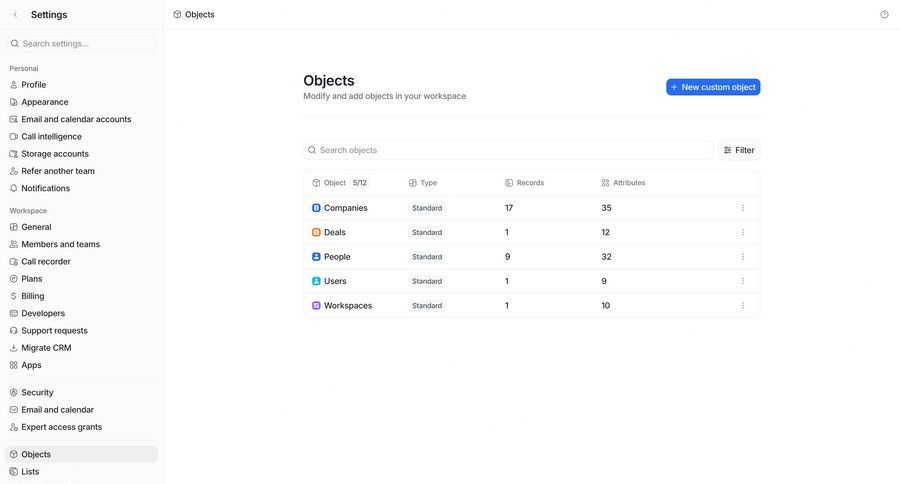
Task: Open the Deals object row
Action: 532,233
